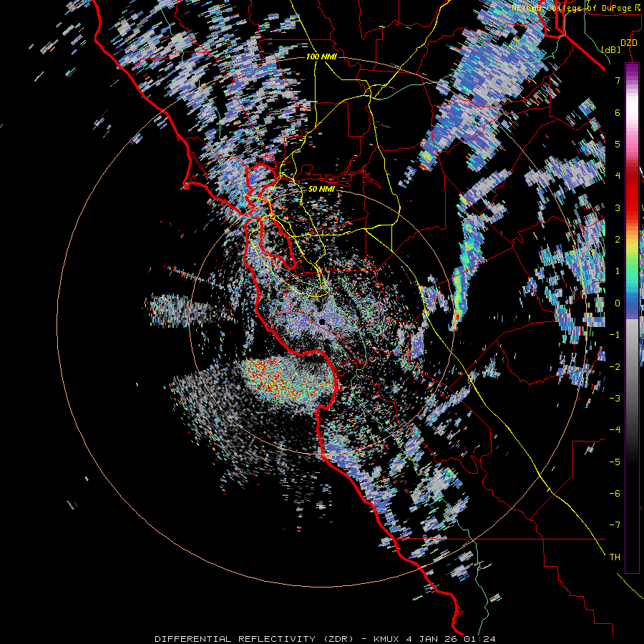Click the "7" value on the color scale
The image size is (644, 644).
(618, 80)
